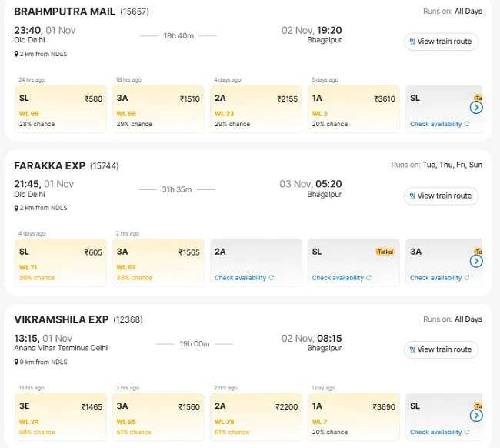This screenshot has width=500, height=448.
Task: Click 'Tue, Thu, Fri, Sun' running days
Action: pyautogui.click(x=452, y=165)
